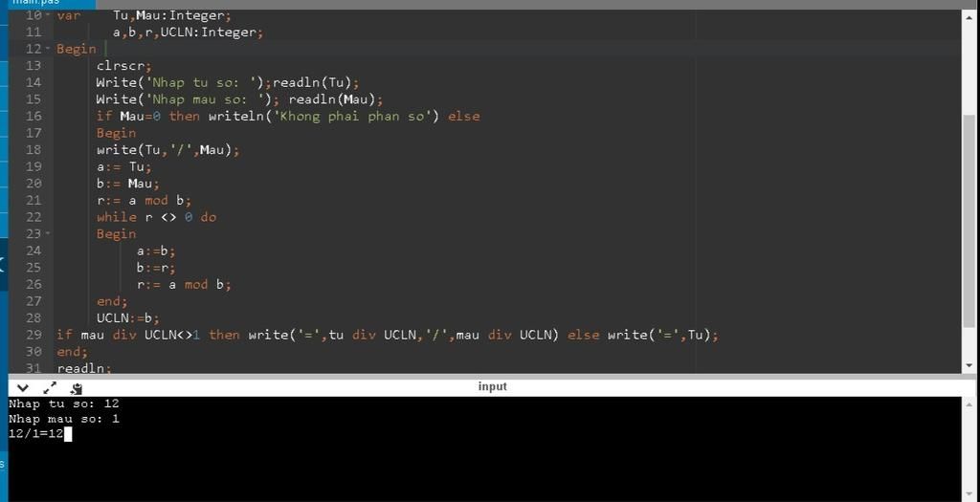Focus the console at the 12/1=12 cursor

(x=68, y=434)
